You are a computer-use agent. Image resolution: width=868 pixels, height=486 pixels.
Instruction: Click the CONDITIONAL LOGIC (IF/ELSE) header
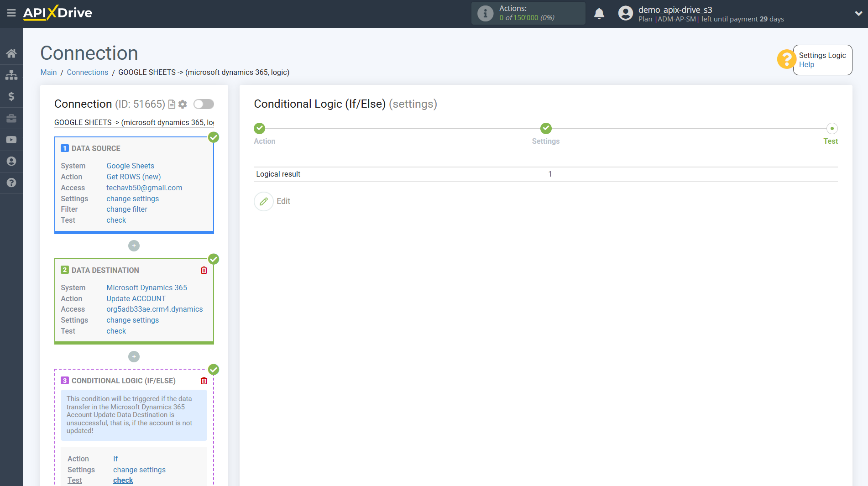pos(124,381)
